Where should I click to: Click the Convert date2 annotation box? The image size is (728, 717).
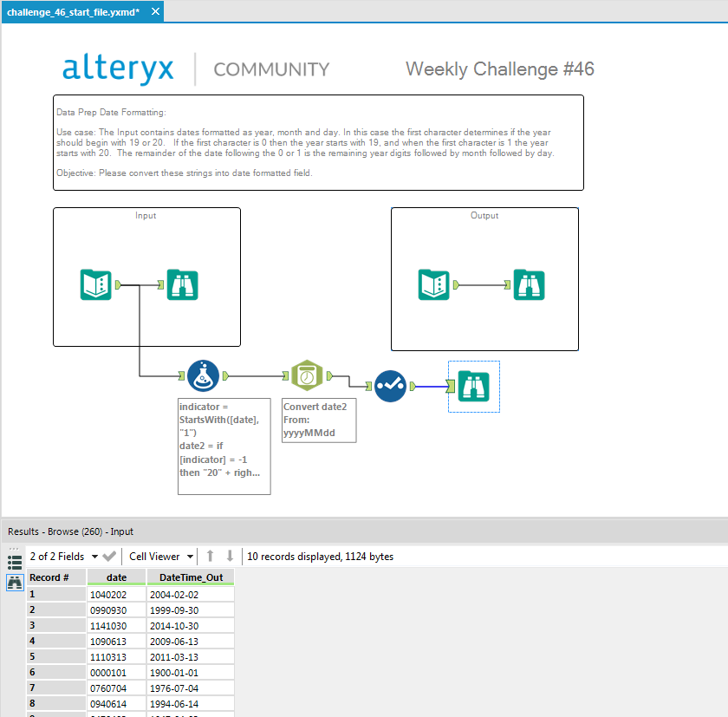[319, 420]
